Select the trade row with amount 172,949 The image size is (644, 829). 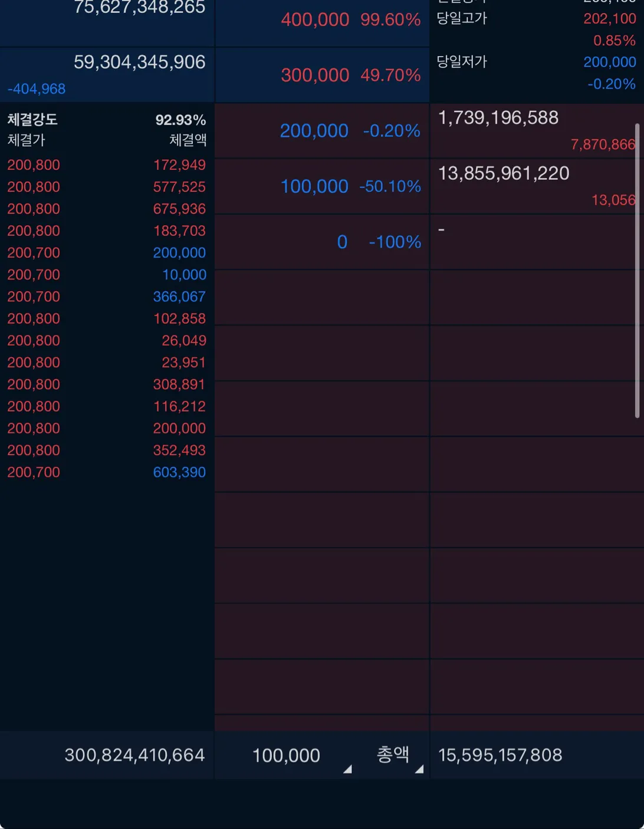coord(106,165)
